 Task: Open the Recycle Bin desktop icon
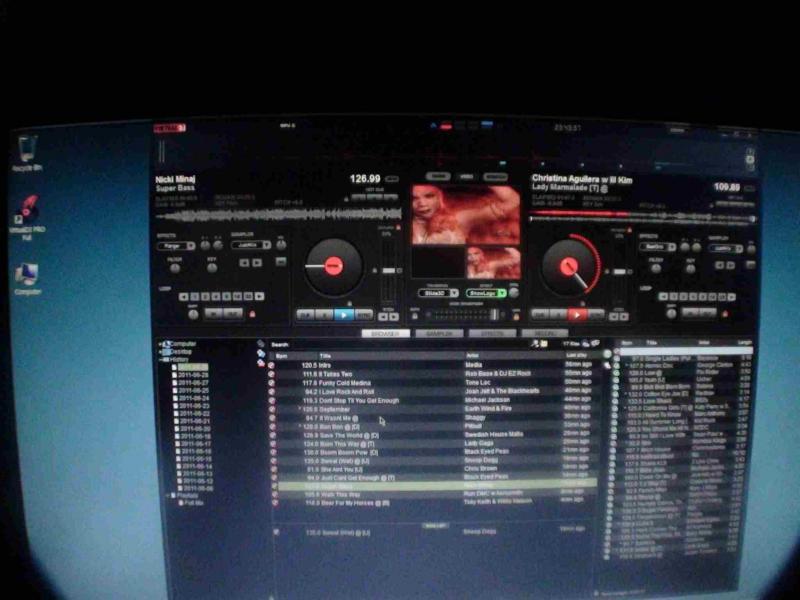click(x=27, y=152)
